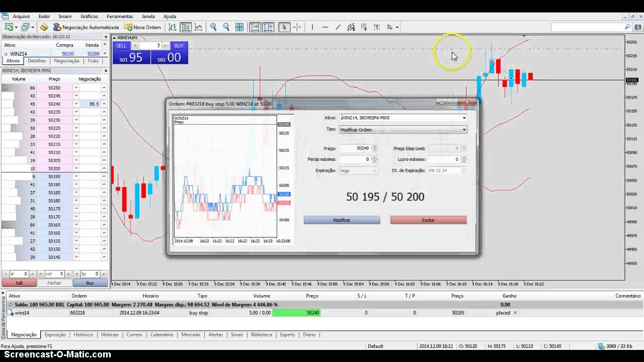
Task: Open the chart profiles icon
Action: click(26, 27)
